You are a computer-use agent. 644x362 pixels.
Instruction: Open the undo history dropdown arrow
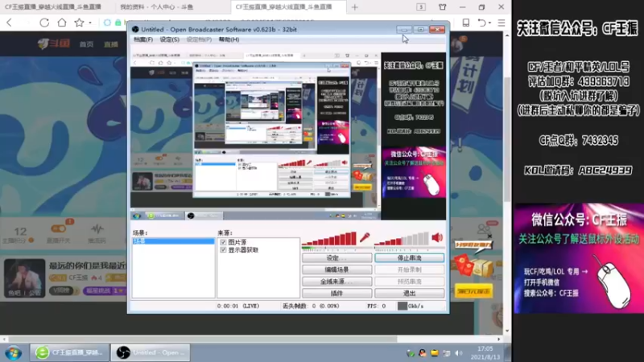coord(489,23)
